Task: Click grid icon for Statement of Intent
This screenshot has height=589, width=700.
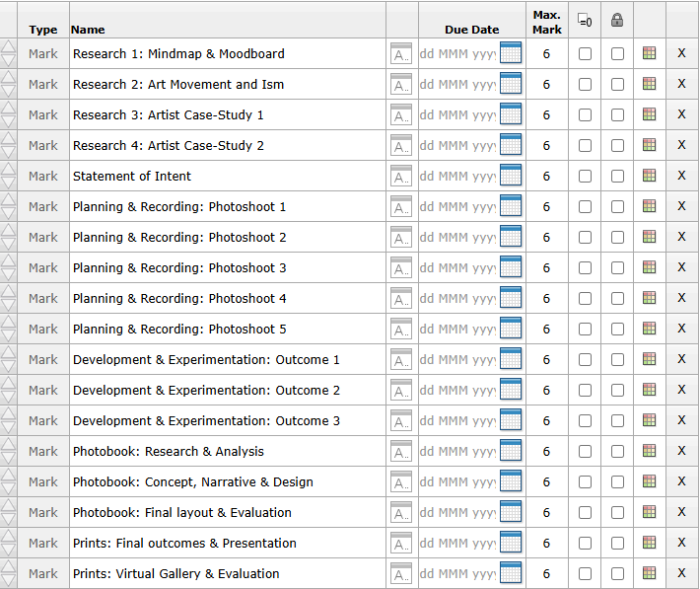Action: coord(649,176)
